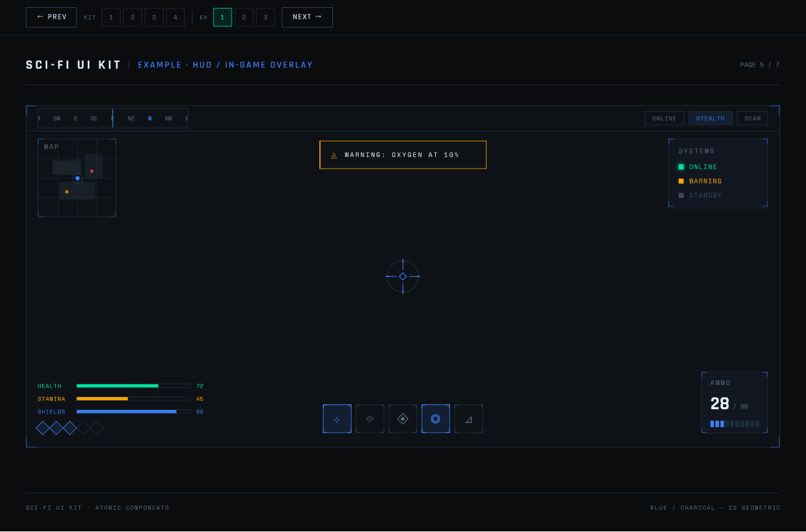
Task: Click the orange STAMINA bar
Action: 134,398
